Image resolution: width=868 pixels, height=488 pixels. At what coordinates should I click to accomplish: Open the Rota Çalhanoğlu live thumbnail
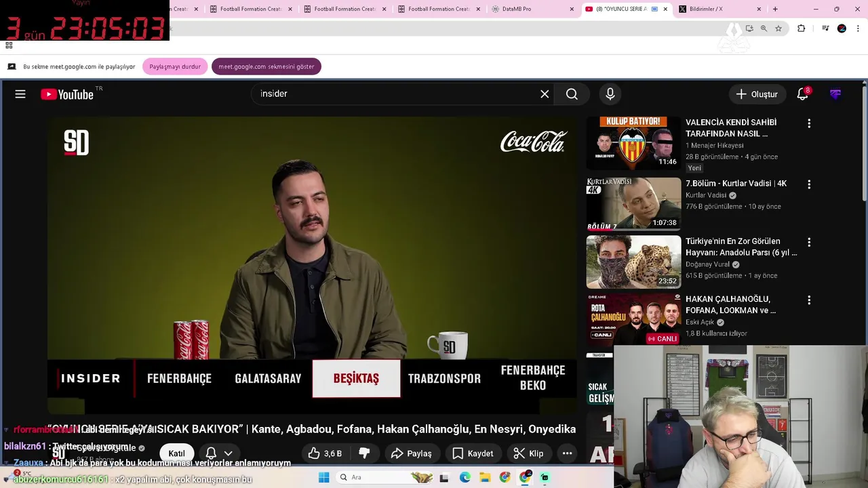point(633,319)
